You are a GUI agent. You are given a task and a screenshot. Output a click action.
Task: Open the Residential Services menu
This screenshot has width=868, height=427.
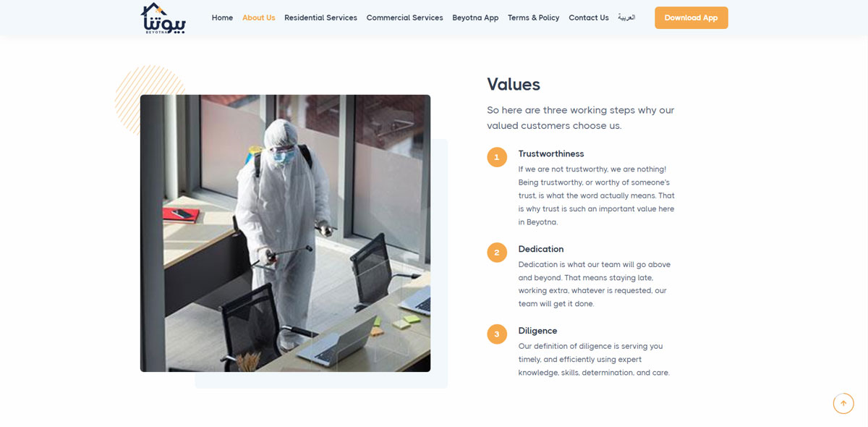point(320,18)
